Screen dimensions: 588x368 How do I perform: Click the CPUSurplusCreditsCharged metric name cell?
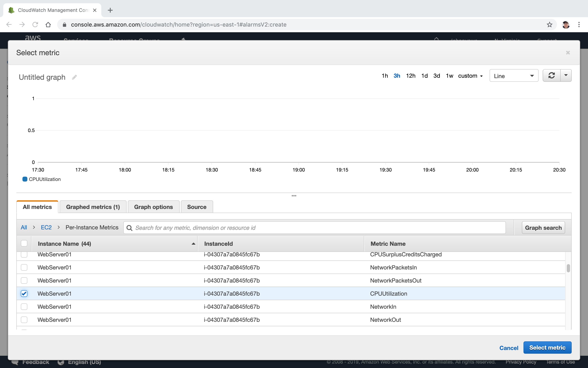[x=406, y=254]
